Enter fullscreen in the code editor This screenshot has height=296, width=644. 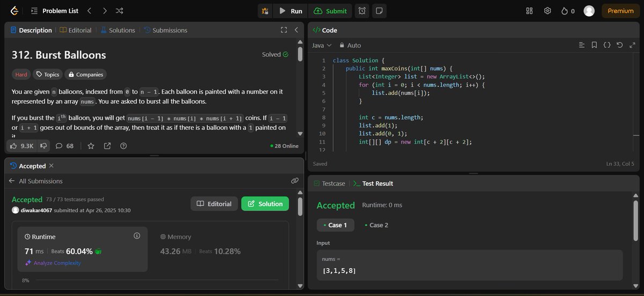click(x=632, y=45)
